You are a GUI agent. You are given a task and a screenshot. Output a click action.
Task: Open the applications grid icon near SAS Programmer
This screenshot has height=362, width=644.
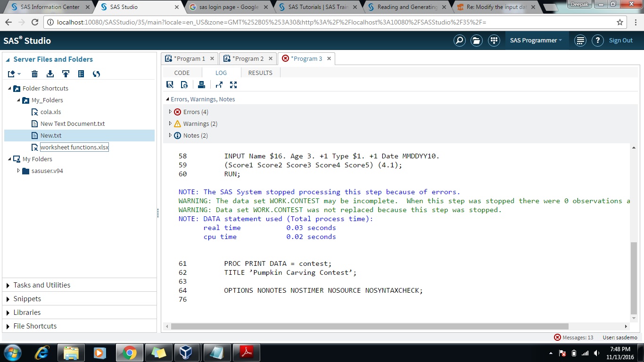click(x=494, y=40)
